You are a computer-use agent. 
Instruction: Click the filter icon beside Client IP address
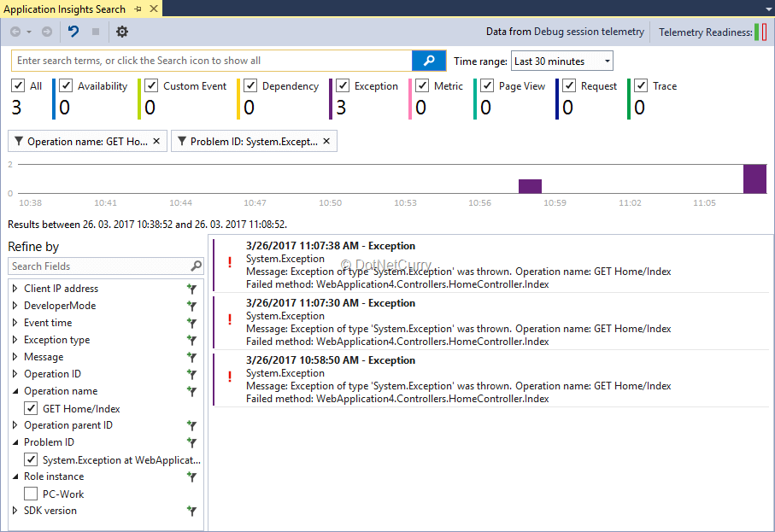point(191,289)
